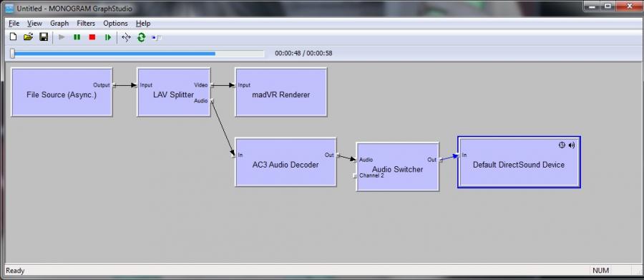Click the Channel 2 pin on Audio Switcher
The width and height of the screenshot is (644, 280).
click(x=356, y=175)
